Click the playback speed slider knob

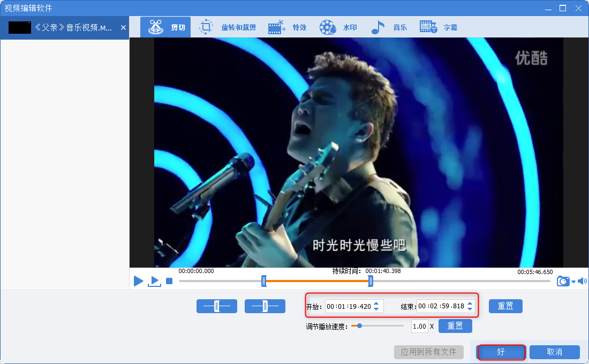coord(359,325)
